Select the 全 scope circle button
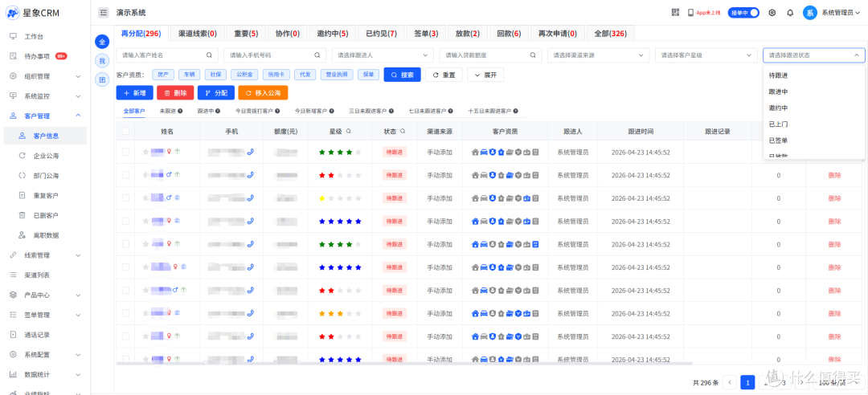Viewport: 868px width, 395px height. [x=102, y=42]
